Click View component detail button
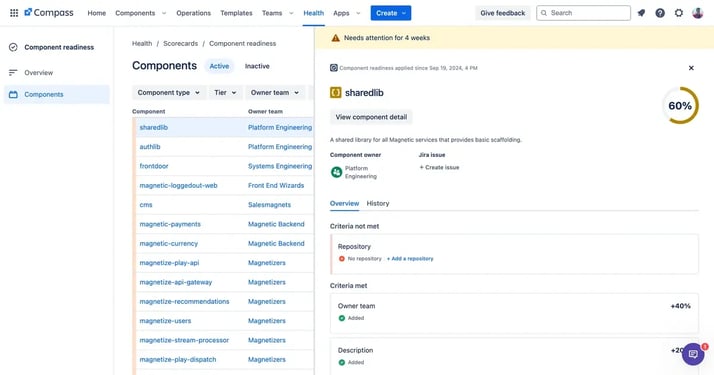The width and height of the screenshot is (714, 375). pyautogui.click(x=371, y=117)
